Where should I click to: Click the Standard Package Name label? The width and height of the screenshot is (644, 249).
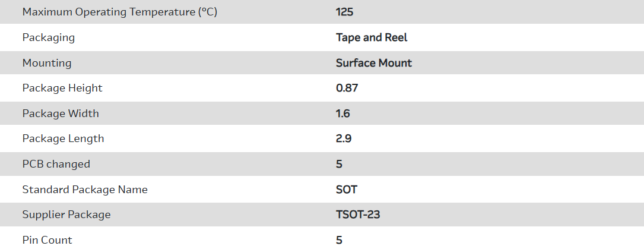coord(85,190)
